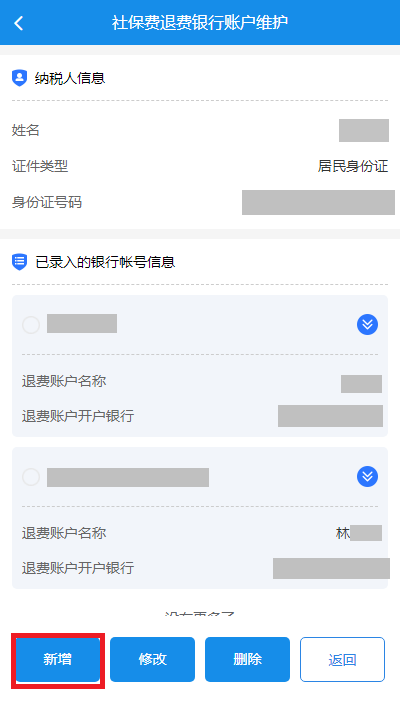This screenshot has width=400, height=702.
Task: Click first account's 退费账户开户银行 row
Action: click(200, 416)
